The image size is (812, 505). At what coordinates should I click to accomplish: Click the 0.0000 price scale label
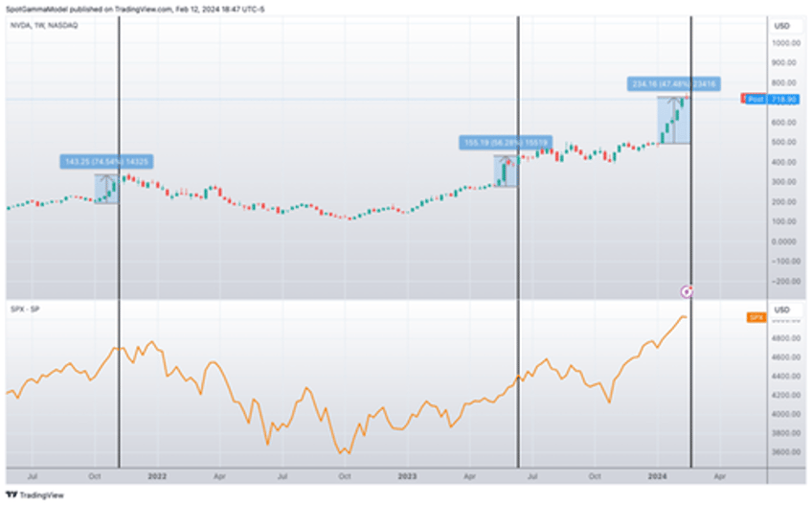(x=786, y=241)
